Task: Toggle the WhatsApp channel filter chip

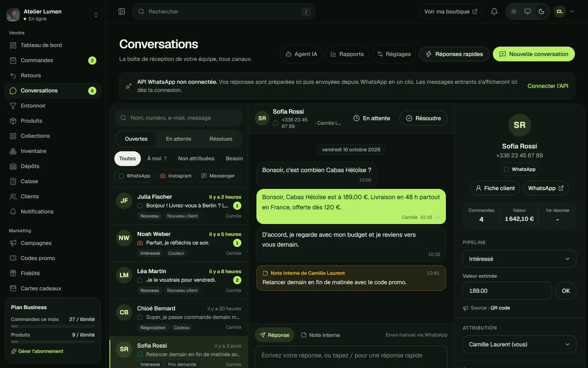Action: coord(134,176)
